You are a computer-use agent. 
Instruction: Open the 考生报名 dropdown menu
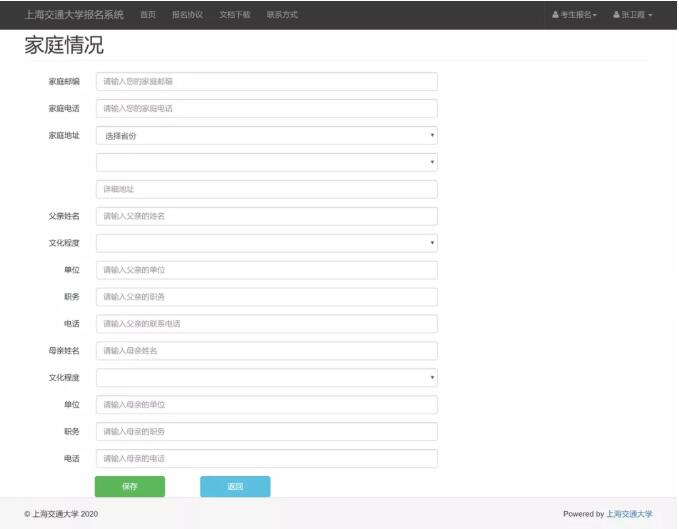click(577, 15)
